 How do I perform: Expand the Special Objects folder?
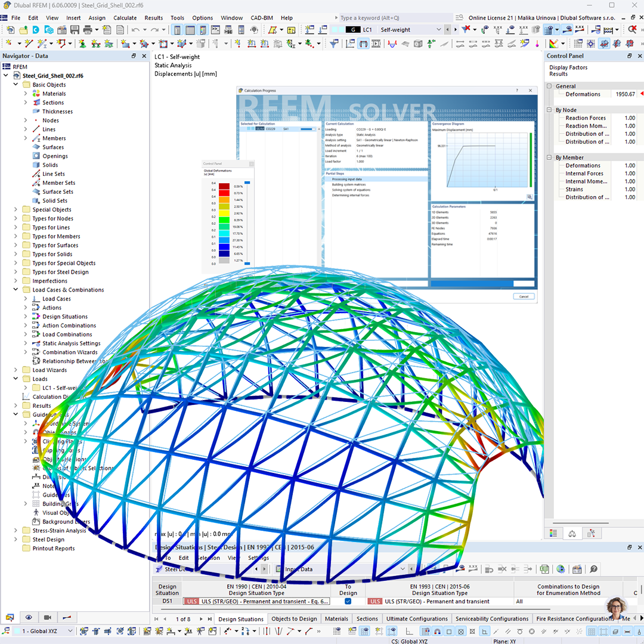[x=16, y=209]
